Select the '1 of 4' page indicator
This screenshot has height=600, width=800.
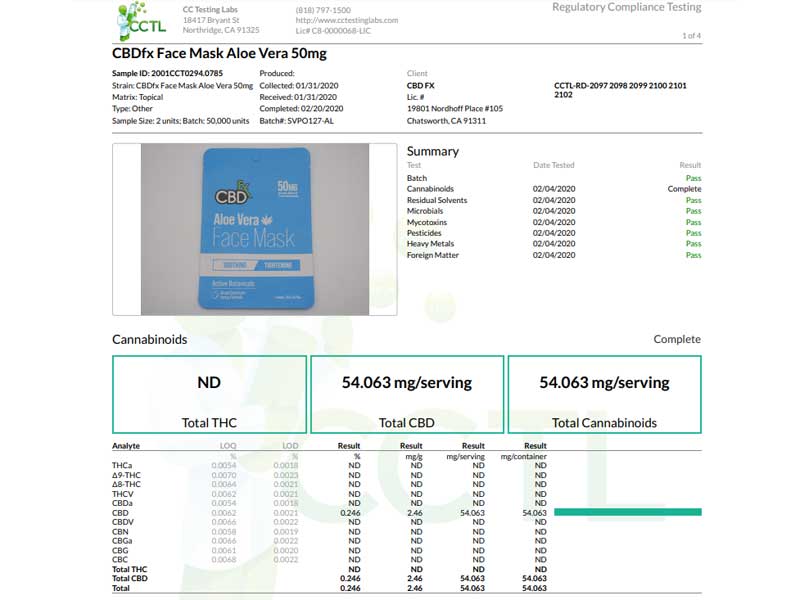point(691,36)
